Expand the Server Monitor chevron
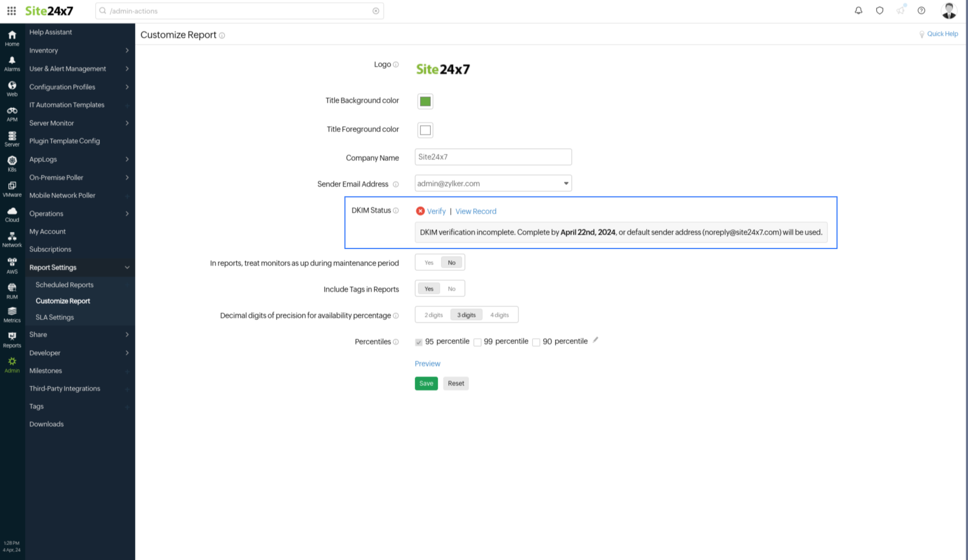This screenshot has width=968, height=560. click(x=127, y=123)
